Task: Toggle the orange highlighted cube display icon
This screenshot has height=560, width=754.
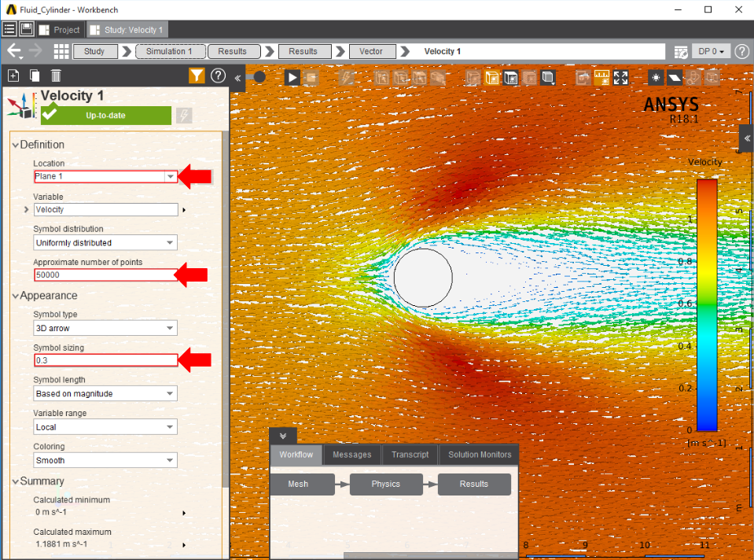Action: pyautogui.click(x=492, y=77)
